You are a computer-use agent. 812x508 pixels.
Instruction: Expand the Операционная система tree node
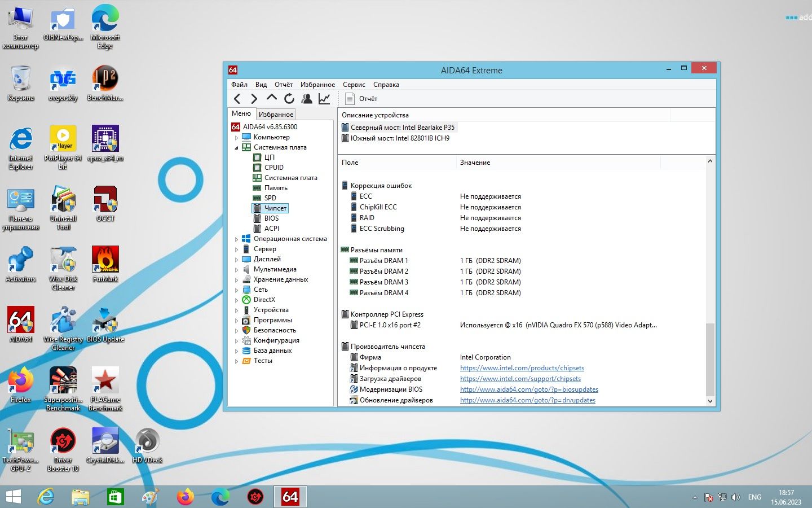click(236, 239)
